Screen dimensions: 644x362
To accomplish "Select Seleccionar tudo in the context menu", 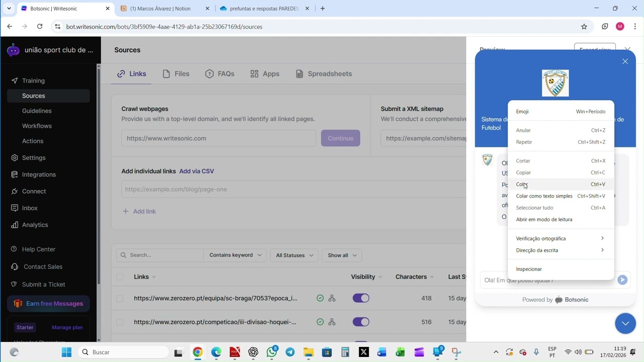I will point(560,208).
